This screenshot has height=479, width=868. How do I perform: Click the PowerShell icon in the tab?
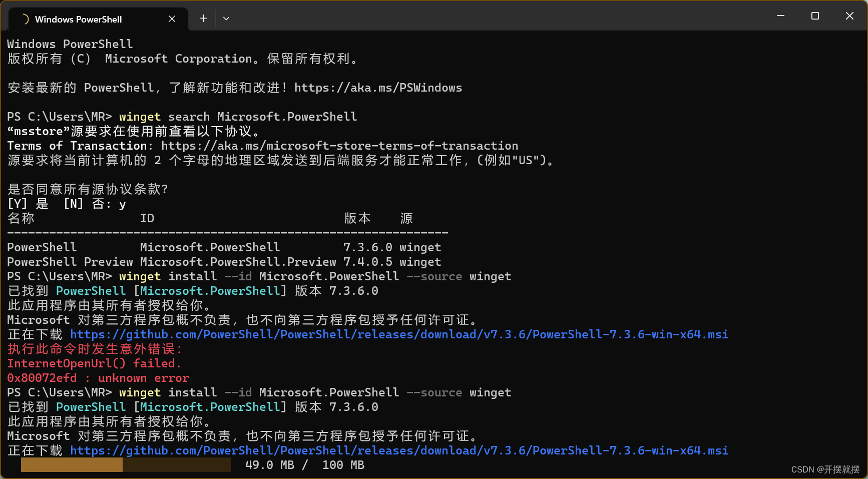tap(25, 19)
